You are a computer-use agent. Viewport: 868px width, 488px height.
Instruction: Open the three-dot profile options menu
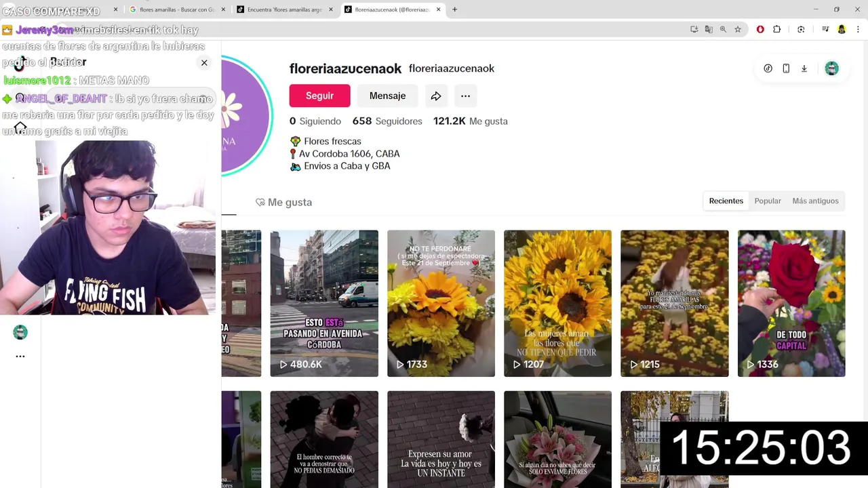(465, 96)
